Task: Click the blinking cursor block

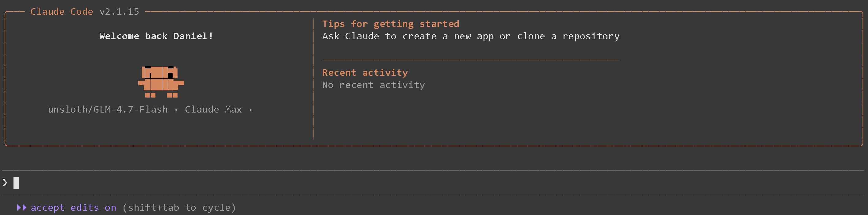Action: [x=16, y=183]
